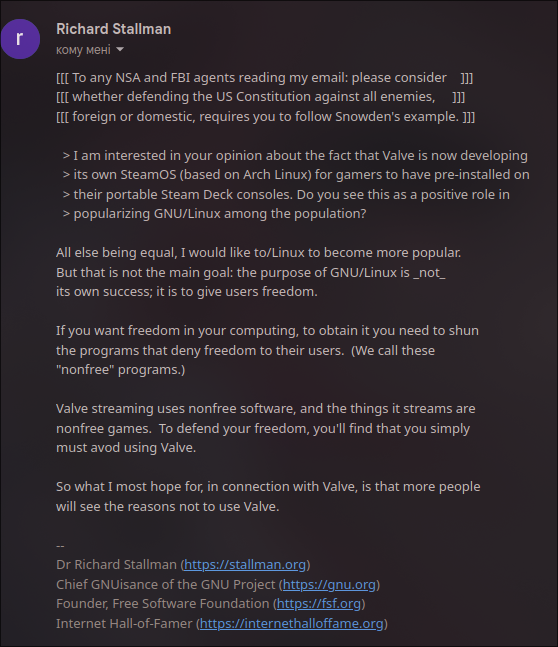The image size is (558, 647).
Task: Click the "To any NSA and FBI agents" line
Action: pyautogui.click(x=265, y=78)
